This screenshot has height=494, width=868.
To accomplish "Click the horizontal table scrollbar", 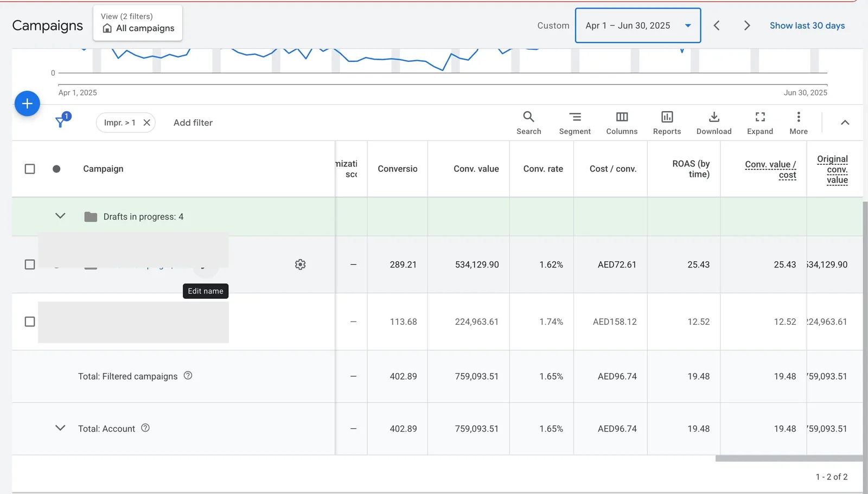I will pos(788,458).
